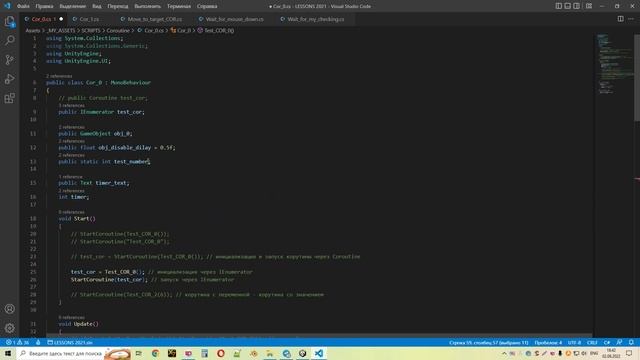Viewport: 640px width, 360px height.
Task: Click references lens above void Update()
Action: pos(71,317)
